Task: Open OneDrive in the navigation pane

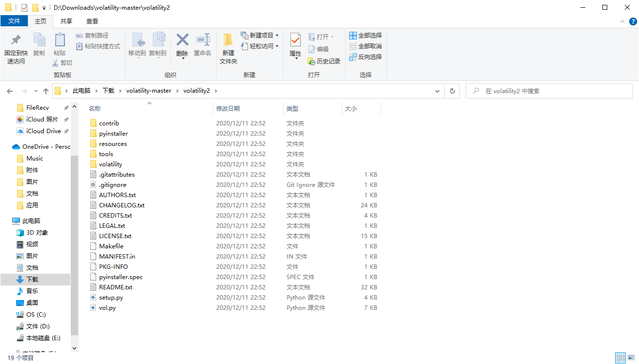Action: (x=41, y=147)
